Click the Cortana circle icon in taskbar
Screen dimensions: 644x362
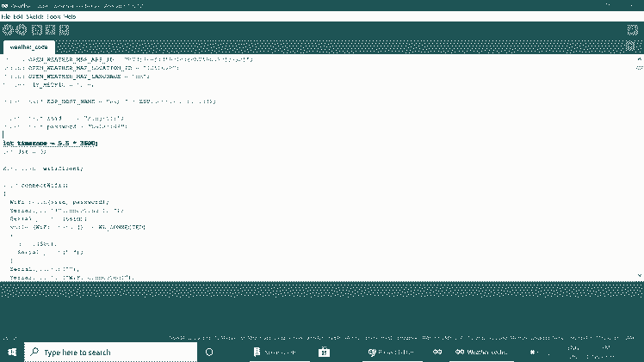[x=209, y=353]
